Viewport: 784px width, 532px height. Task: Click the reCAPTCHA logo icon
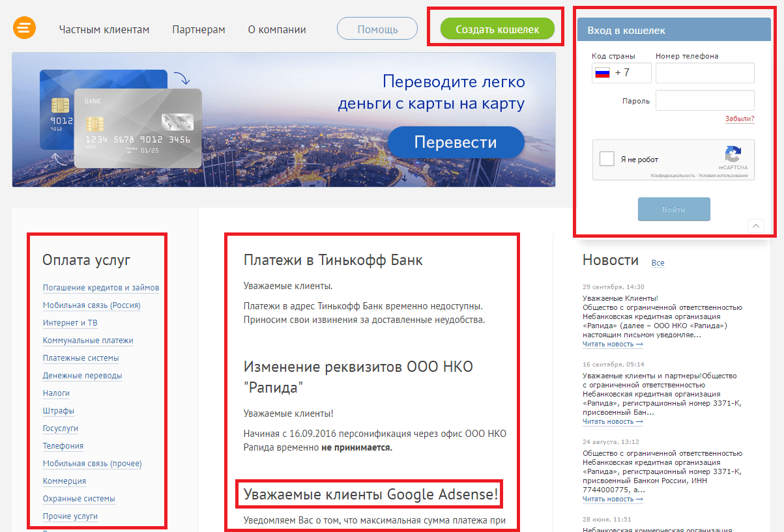tap(733, 154)
